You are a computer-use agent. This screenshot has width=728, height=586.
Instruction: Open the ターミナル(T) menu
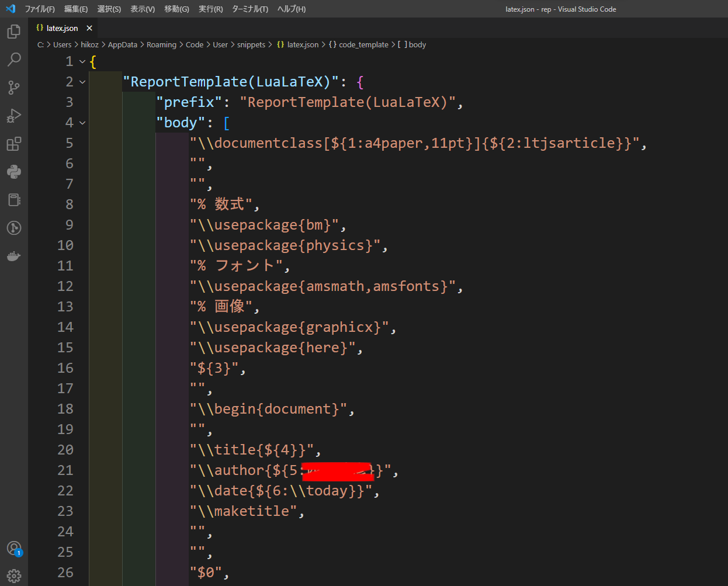point(250,9)
